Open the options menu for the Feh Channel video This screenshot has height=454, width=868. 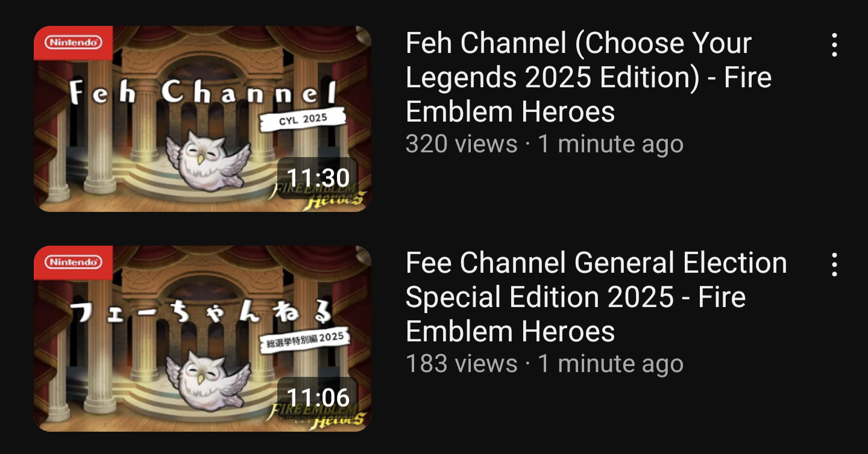click(x=834, y=45)
